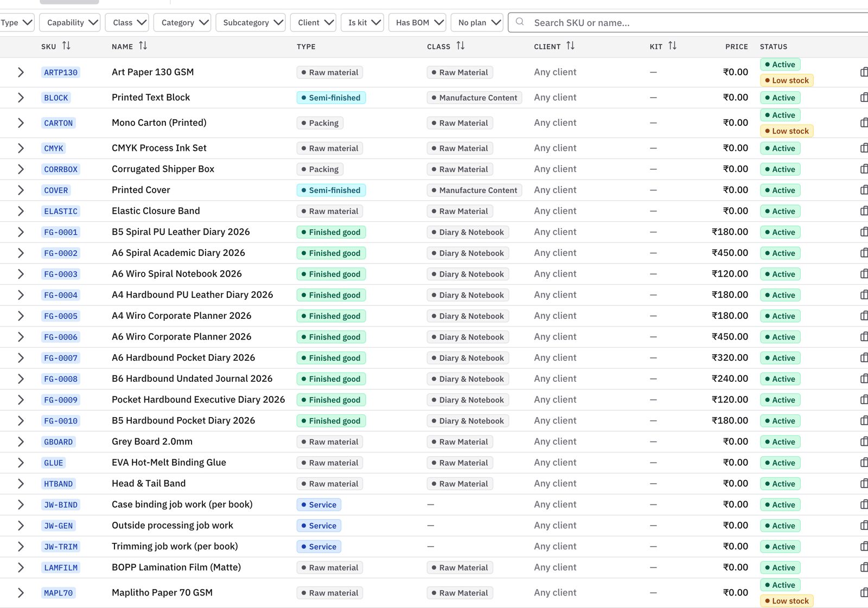This screenshot has height=608, width=868.
Task: Open the HTBAND SKU link
Action: [x=58, y=484]
